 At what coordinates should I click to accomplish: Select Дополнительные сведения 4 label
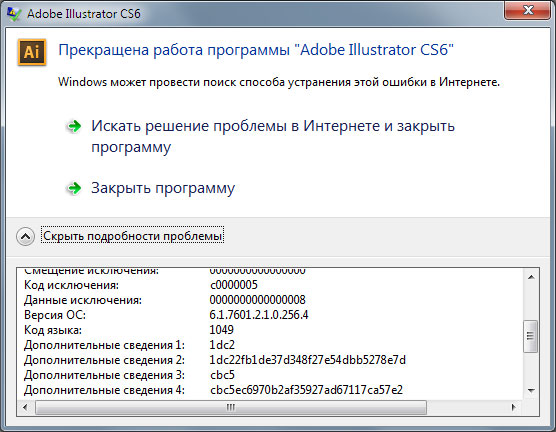coord(104,390)
